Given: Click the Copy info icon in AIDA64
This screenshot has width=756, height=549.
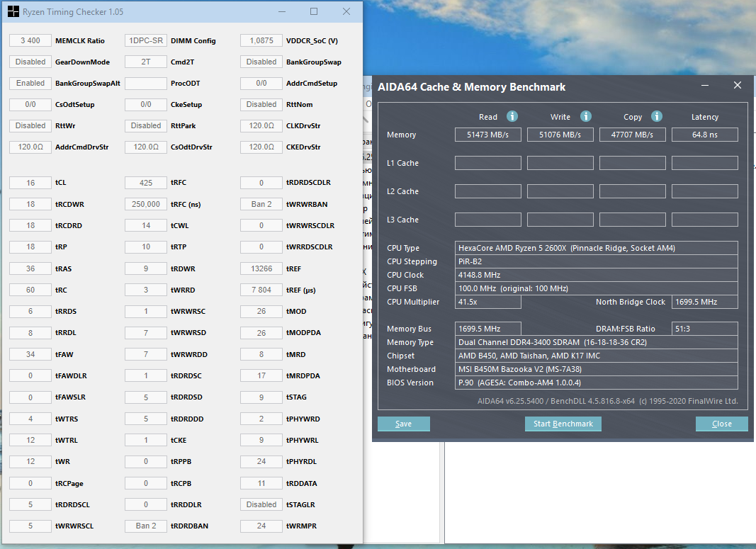Looking at the screenshot, I should tap(657, 116).
